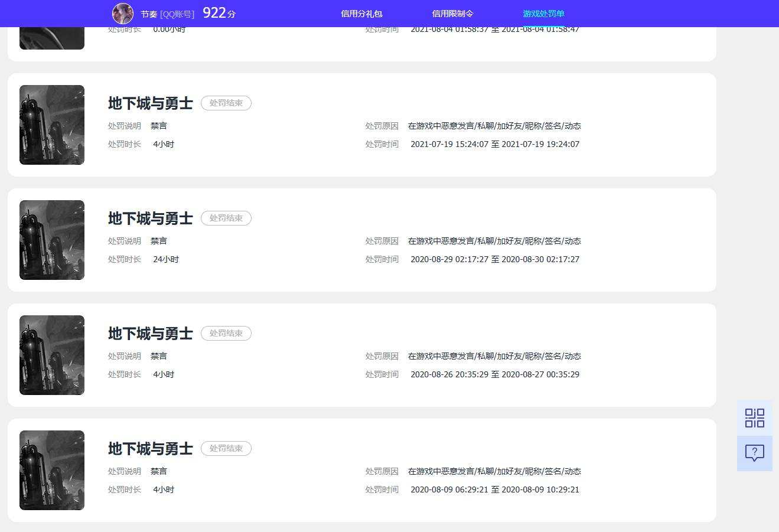
Task: Click punishment reason text in the 2020-08-09 card
Action: click(x=494, y=471)
